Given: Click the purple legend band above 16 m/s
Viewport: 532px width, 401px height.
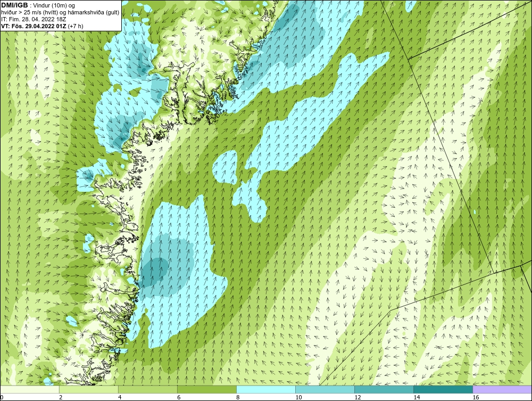Looking at the screenshot, I should pos(502,389).
